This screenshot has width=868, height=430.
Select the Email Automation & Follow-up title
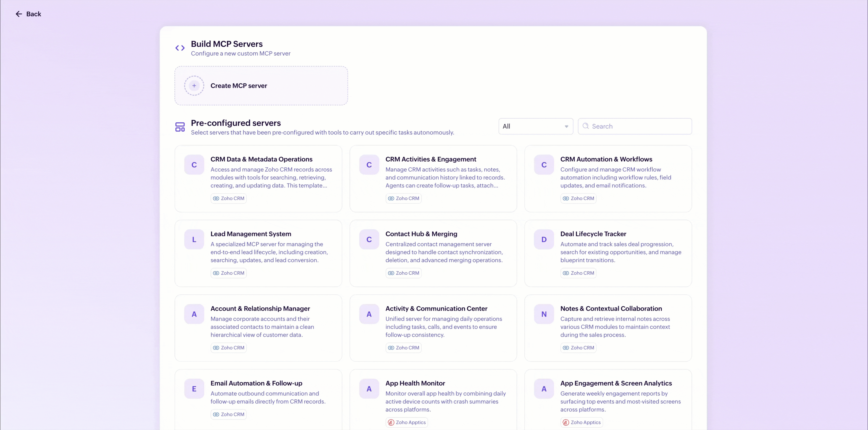click(256, 383)
